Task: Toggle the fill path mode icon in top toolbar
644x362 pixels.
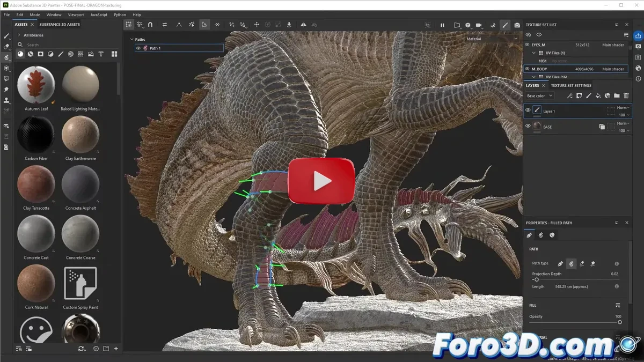Action: (204, 25)
